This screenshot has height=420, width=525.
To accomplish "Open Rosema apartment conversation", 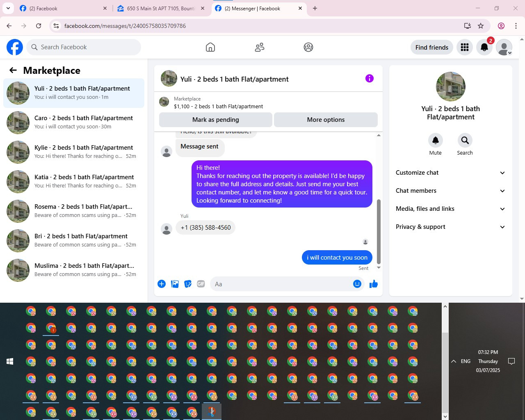I will [x=74, y=211].
